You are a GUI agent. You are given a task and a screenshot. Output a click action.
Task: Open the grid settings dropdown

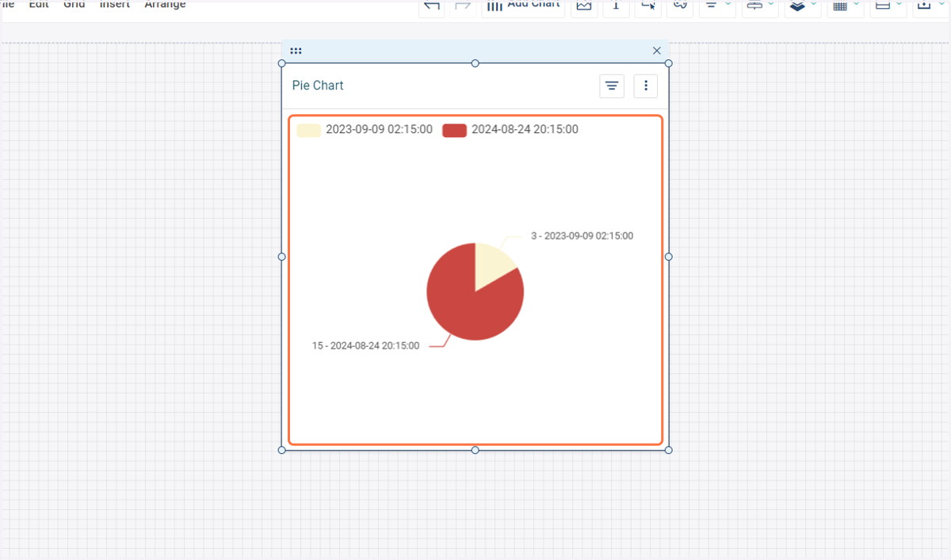[845, 6]
